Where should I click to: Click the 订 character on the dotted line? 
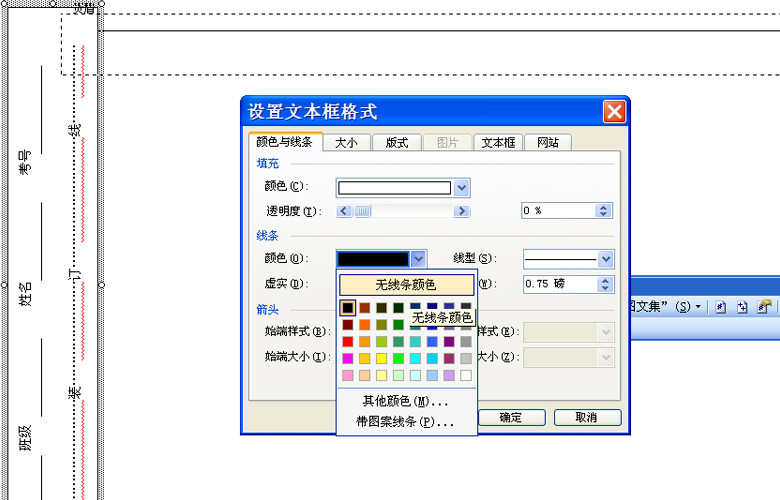(74, 275)
